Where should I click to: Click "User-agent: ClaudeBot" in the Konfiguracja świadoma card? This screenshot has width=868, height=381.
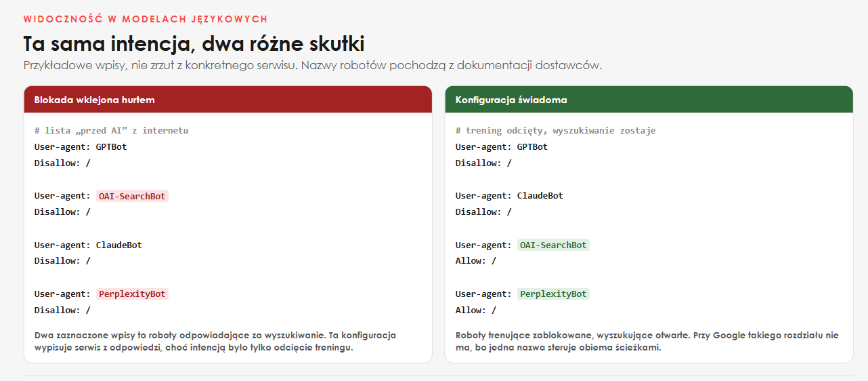point(509,195)
